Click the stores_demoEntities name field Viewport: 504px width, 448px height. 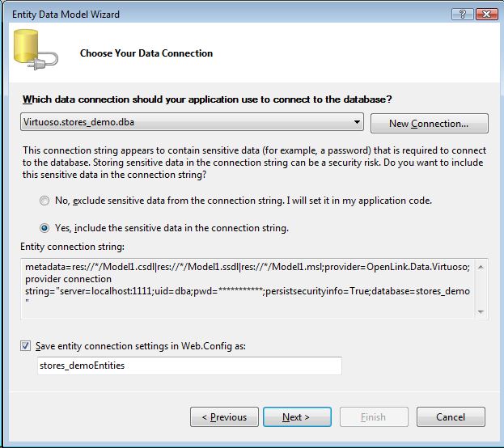(190, 366)
